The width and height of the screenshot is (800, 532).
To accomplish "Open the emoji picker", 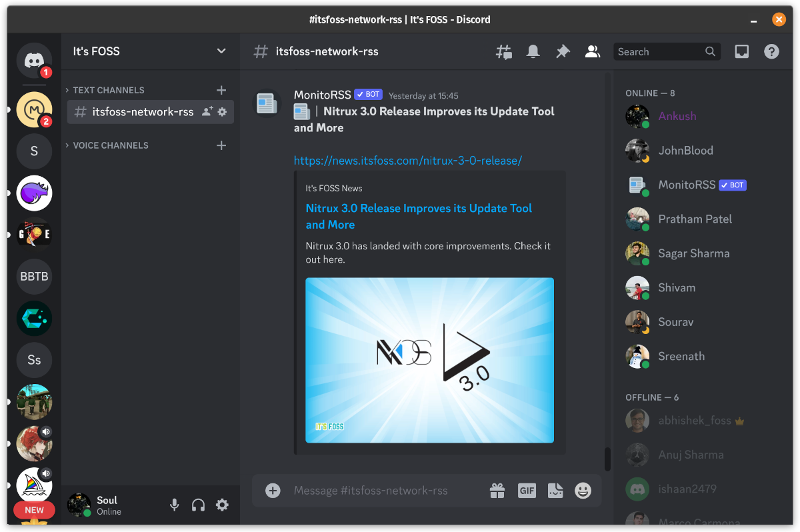I will pyautogui.click(x=583, y=491).
